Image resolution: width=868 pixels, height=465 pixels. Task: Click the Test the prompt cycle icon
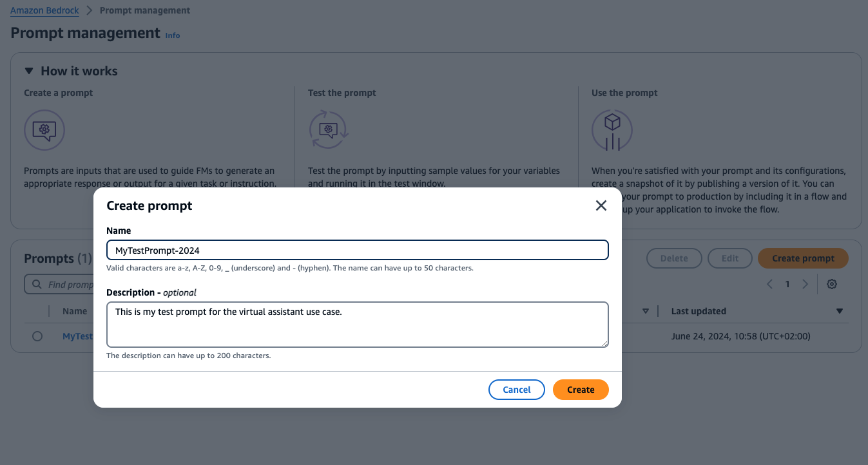329,130
